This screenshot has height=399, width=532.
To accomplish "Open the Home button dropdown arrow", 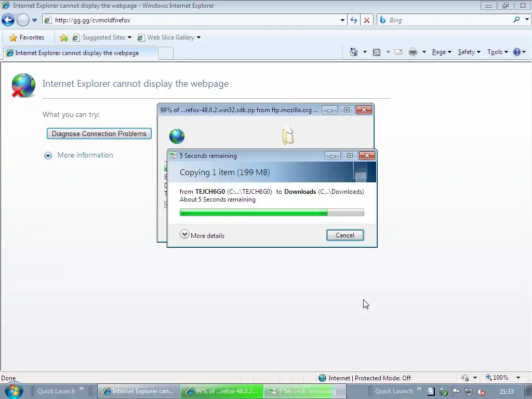I will point(365,52).
